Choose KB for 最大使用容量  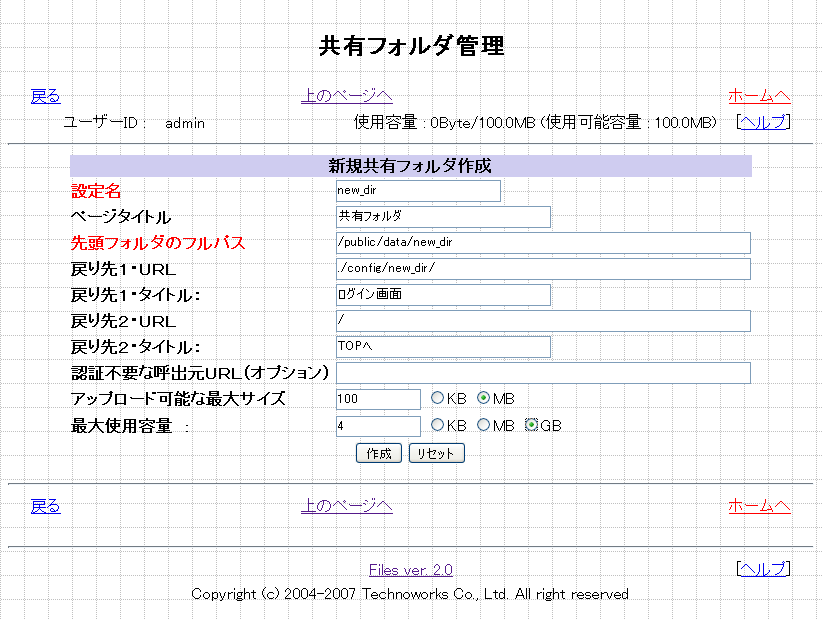(x=437, y=425)
